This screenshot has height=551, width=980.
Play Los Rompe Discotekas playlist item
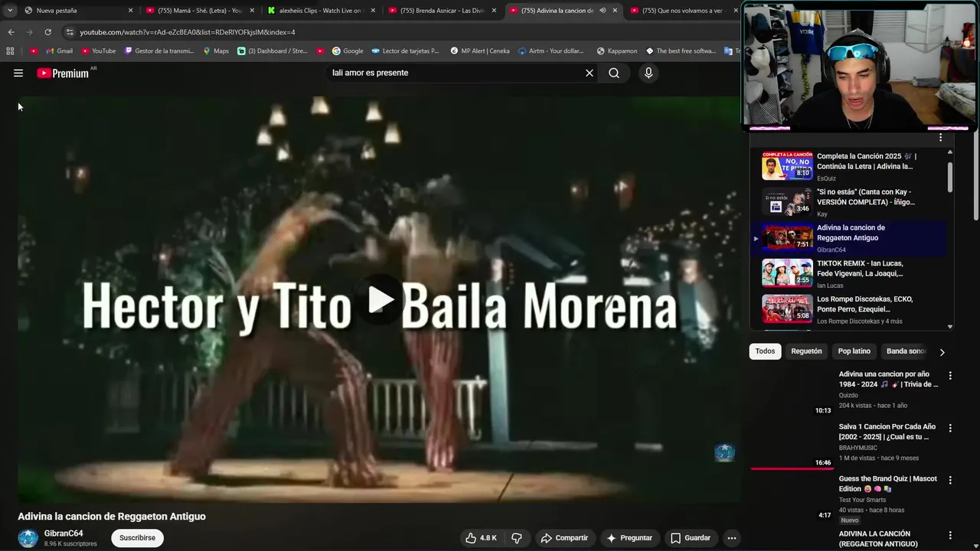click(x=850, y=309)
